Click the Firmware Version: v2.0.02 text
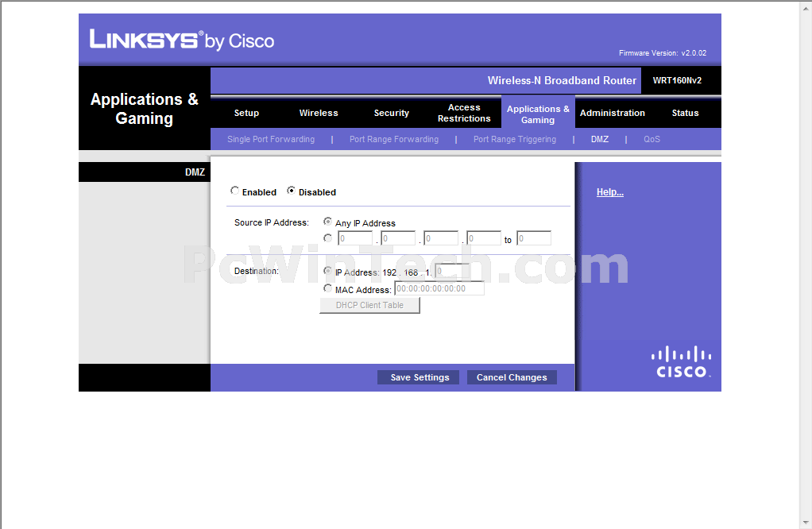 pyautogui.click(x=663, y=52)
